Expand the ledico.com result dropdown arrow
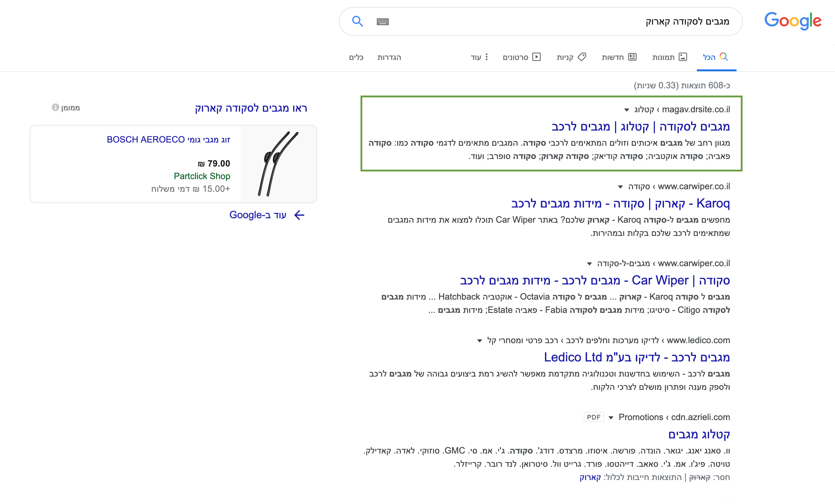This screenshot has height=504, width=835. (480, 341)
